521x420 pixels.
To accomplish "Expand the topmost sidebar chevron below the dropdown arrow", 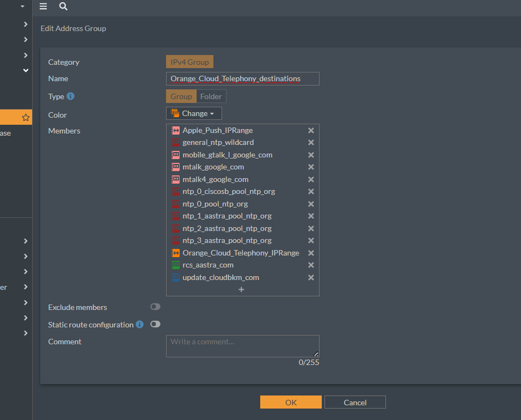I will pos(26,25).
